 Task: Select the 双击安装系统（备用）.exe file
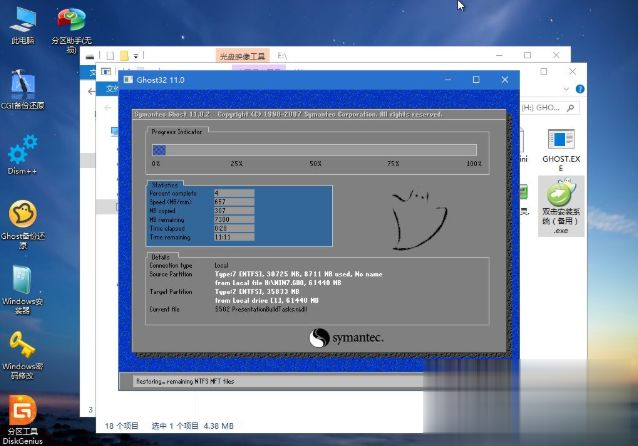pos(561,207)
